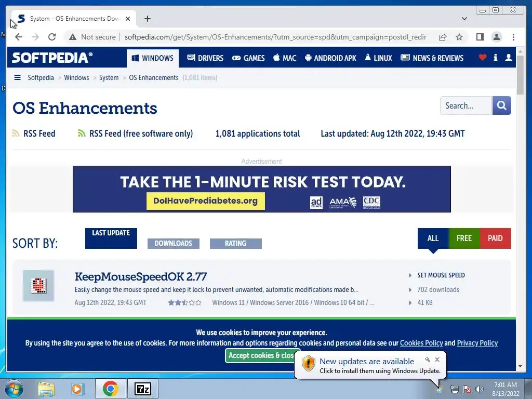532x399 pixels.
Task: Click the '702 downloads' text
Action: point(438,290)
